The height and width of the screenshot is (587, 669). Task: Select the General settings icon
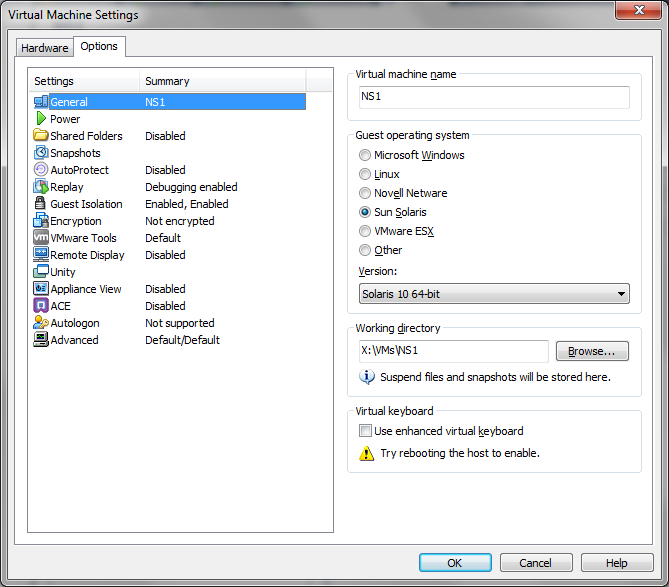point(41,102)
